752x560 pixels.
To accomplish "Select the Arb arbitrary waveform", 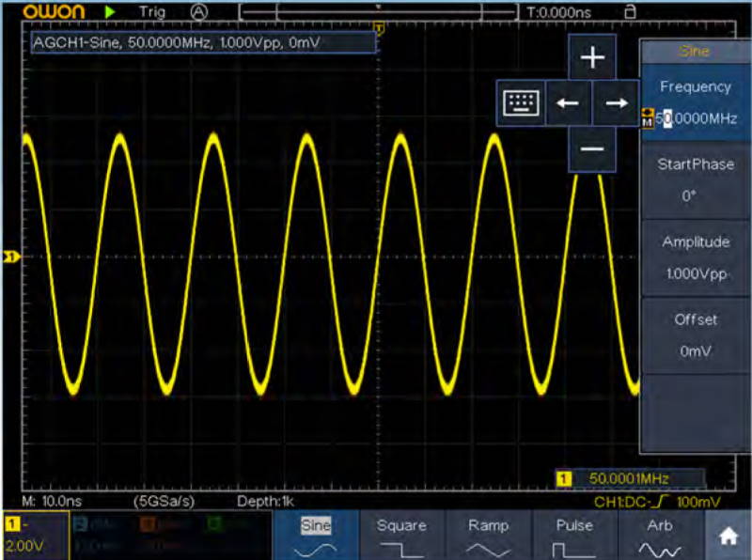I will [x=661, y=536].
